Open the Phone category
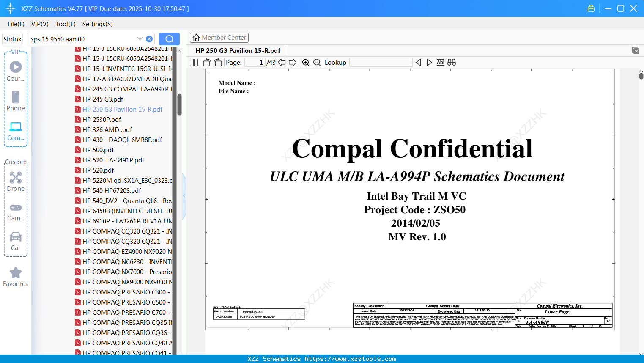Viewport: 644px width, 363px height. coord(16,101)
